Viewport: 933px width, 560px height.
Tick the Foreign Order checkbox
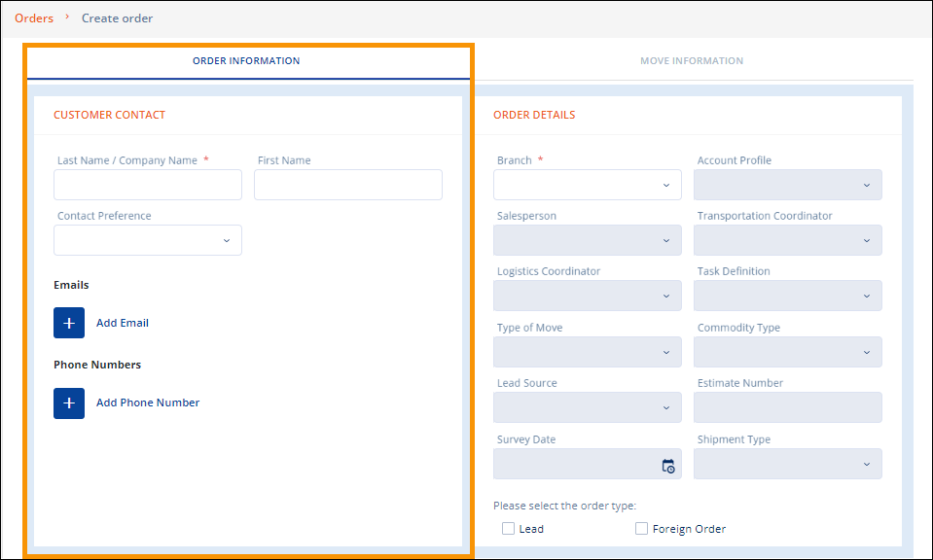pyautogui.click(x=641, y=529)
